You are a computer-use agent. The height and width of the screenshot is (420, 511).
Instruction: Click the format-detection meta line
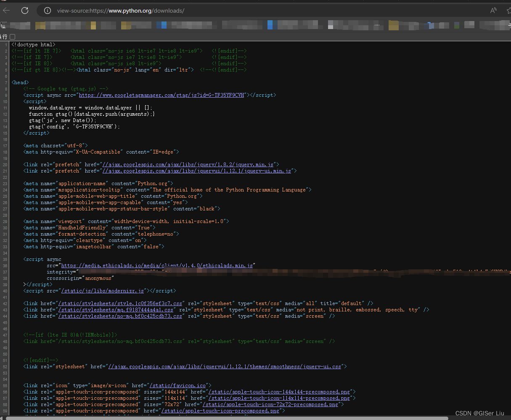point(101,234)
